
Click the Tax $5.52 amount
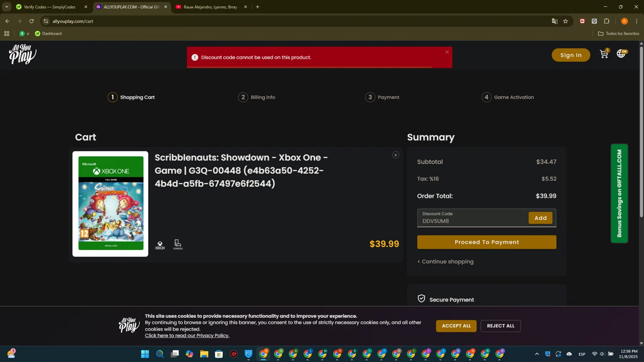(549, 179)
